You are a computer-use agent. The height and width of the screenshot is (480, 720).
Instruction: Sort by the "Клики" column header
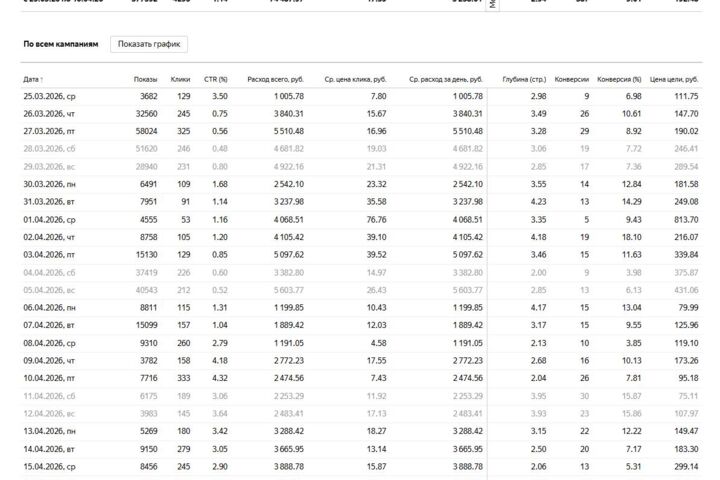pos(180,79)
